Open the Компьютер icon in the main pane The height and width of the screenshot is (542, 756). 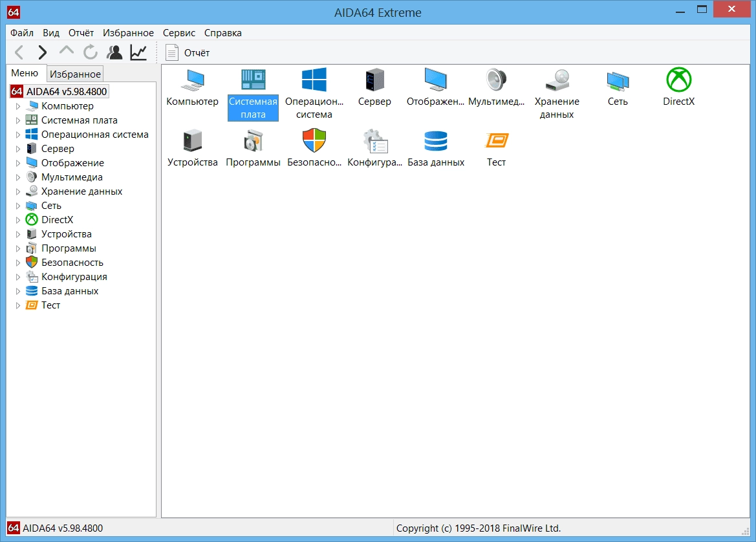pyautogui.click(x=192, y=87)
